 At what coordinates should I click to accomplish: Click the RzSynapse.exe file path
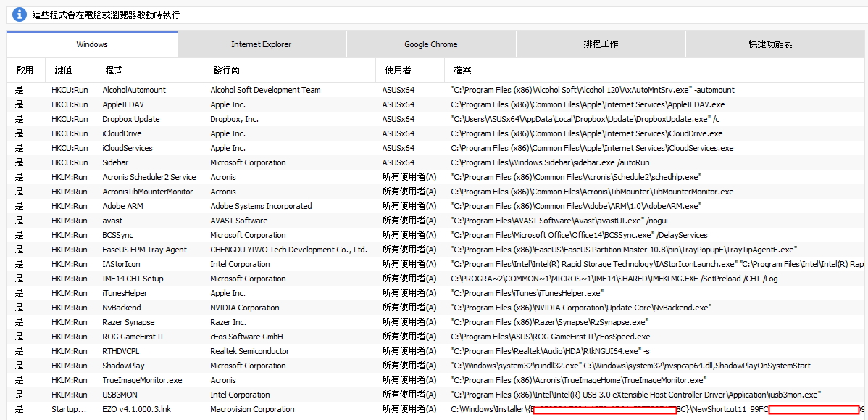pos(550,322)
